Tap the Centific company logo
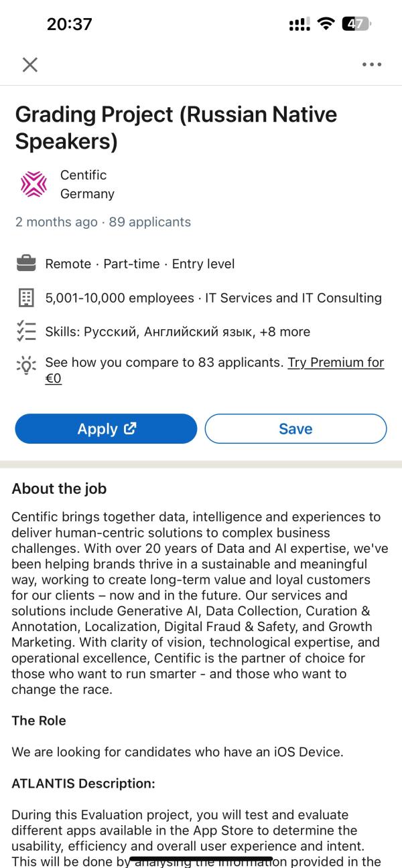Screen dimensions: 402x868 click(33, 184)
